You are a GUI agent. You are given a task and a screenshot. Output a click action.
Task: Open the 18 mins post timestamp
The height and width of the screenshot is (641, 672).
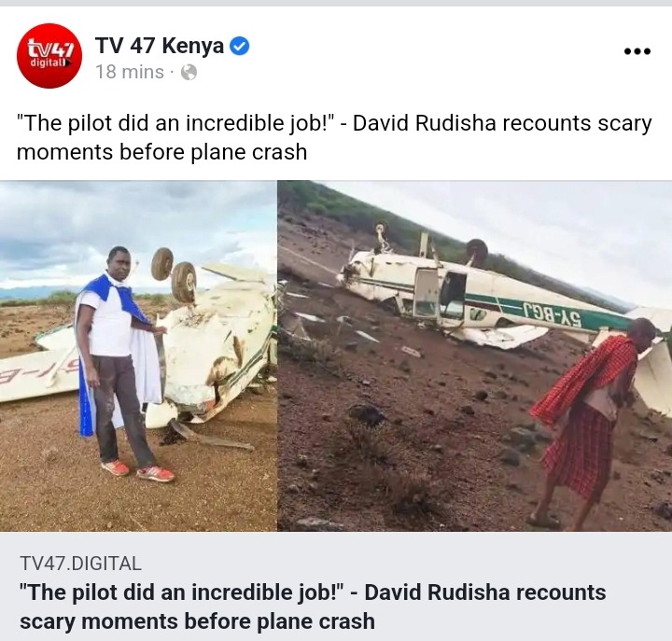tap(130, 72)
